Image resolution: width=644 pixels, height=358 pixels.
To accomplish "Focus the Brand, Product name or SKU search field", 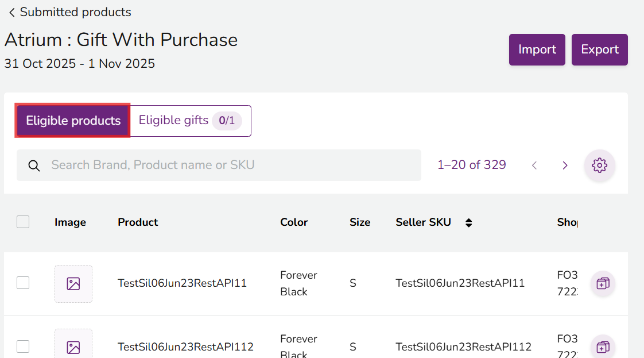I will (230, 165).
